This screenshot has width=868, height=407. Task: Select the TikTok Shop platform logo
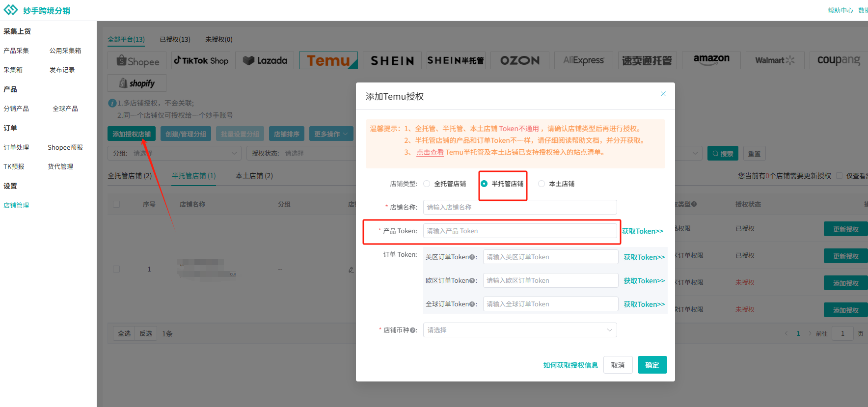coord(201,61)
